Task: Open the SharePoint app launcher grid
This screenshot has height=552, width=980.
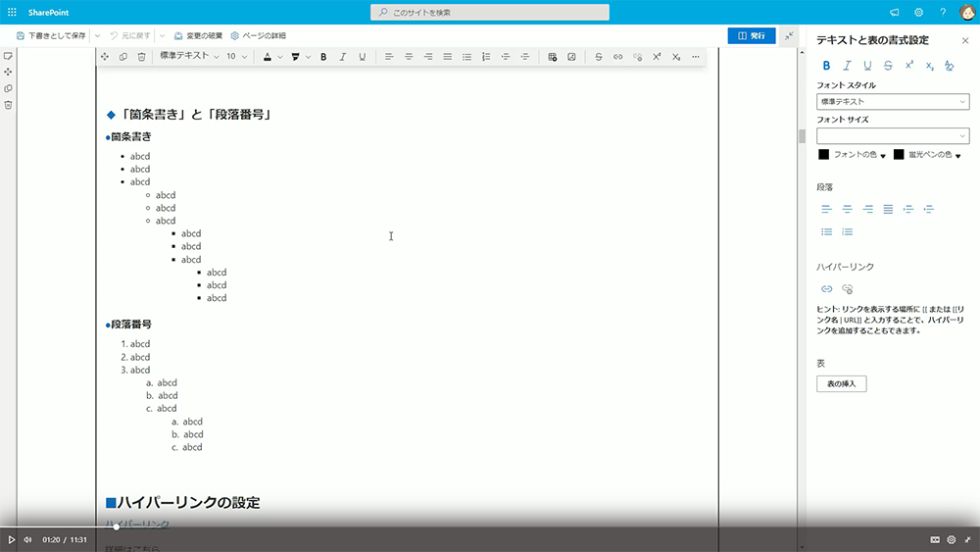Action: (x=12, y=12)
